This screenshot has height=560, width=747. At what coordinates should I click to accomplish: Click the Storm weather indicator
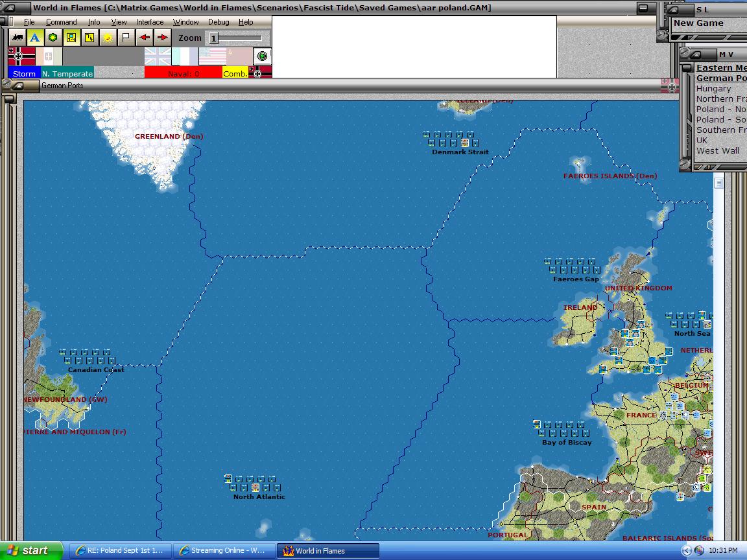coord(24,73)
